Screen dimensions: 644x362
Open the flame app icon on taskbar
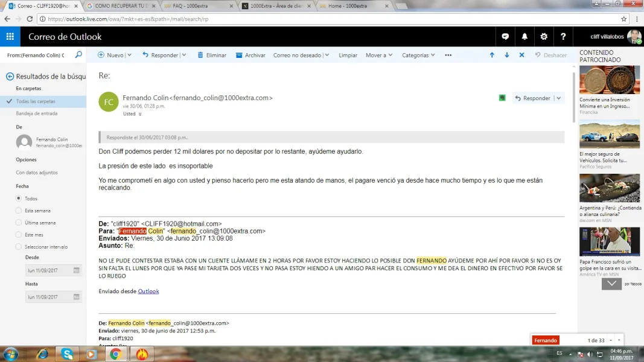coord(142,354)
